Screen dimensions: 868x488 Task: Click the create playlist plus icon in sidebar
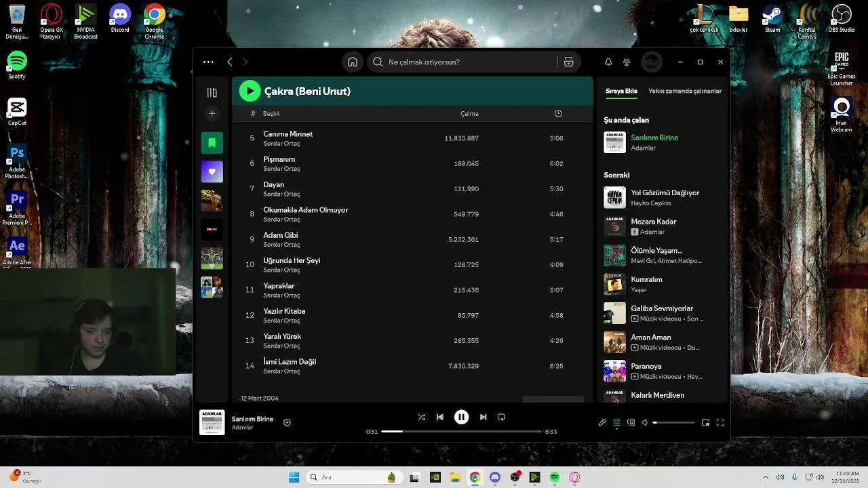point(212,113)
